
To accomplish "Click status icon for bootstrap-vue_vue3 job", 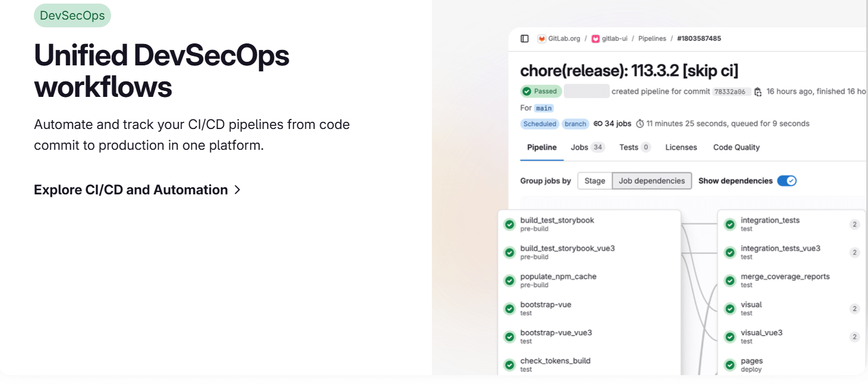I will 509,337.
